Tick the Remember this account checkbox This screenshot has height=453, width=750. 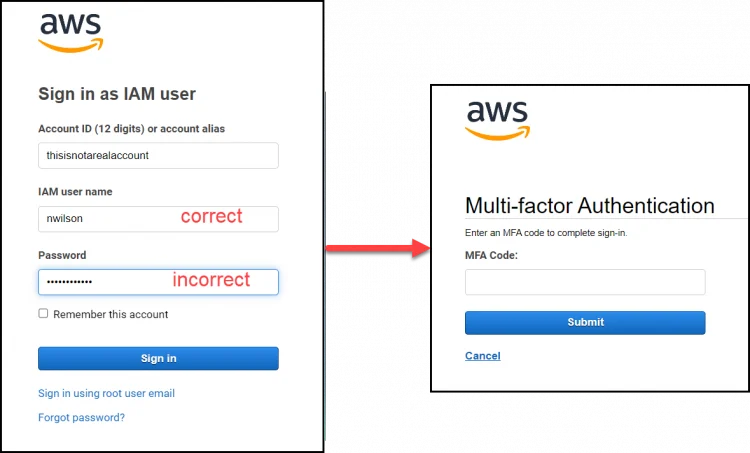click(43, 313)
